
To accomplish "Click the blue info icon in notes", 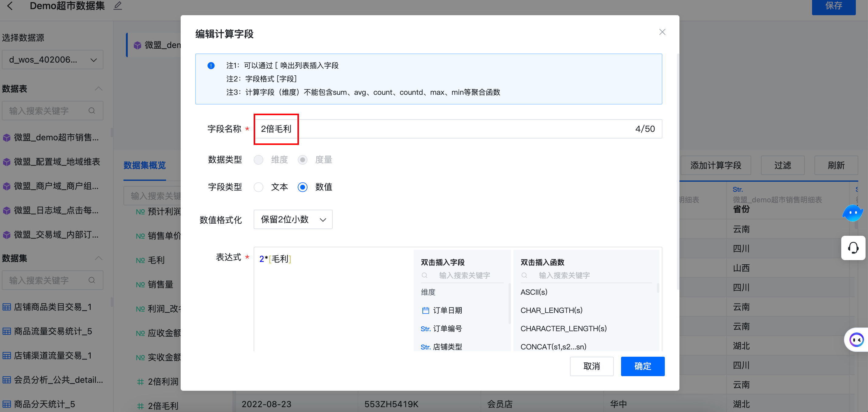I will tap(211, 66).
